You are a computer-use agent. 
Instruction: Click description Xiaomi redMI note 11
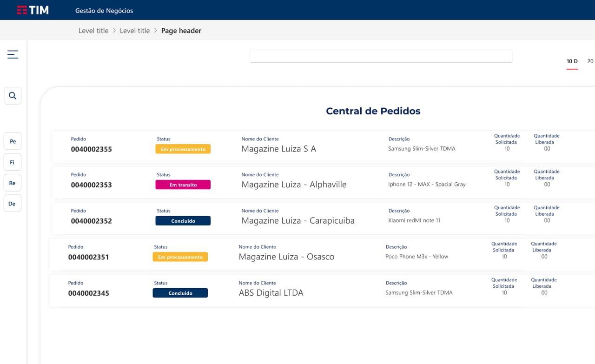tap(414, 220)
